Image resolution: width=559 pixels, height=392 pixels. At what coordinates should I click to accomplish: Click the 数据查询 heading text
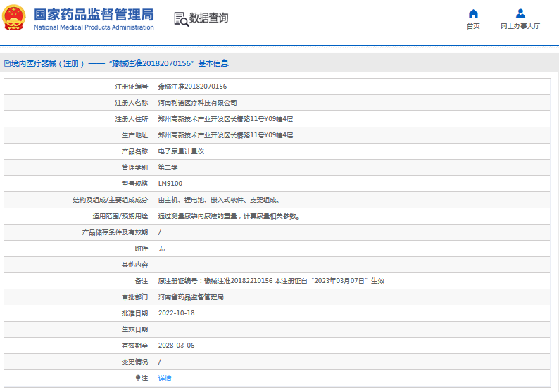click(208, 18)
